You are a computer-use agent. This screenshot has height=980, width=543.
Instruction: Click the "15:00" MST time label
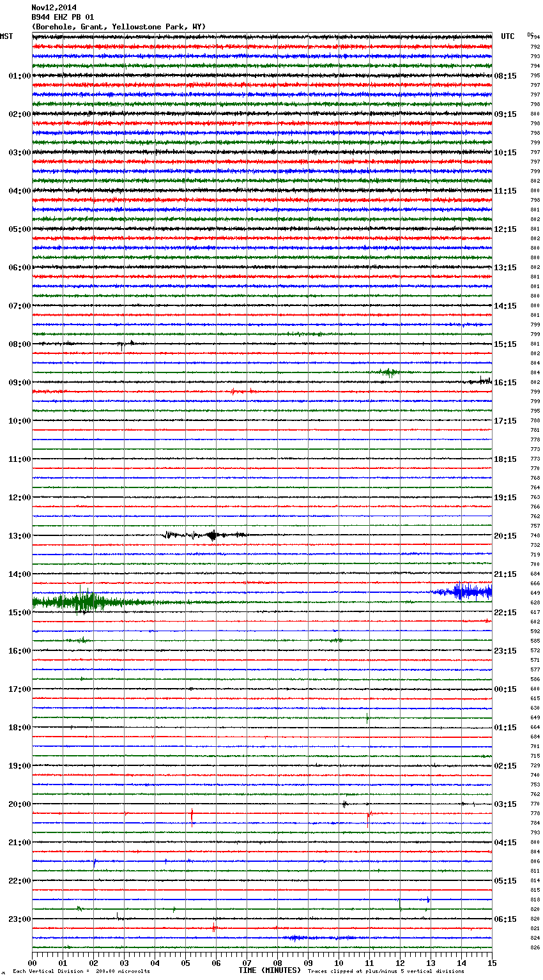[x=20, y=613]
